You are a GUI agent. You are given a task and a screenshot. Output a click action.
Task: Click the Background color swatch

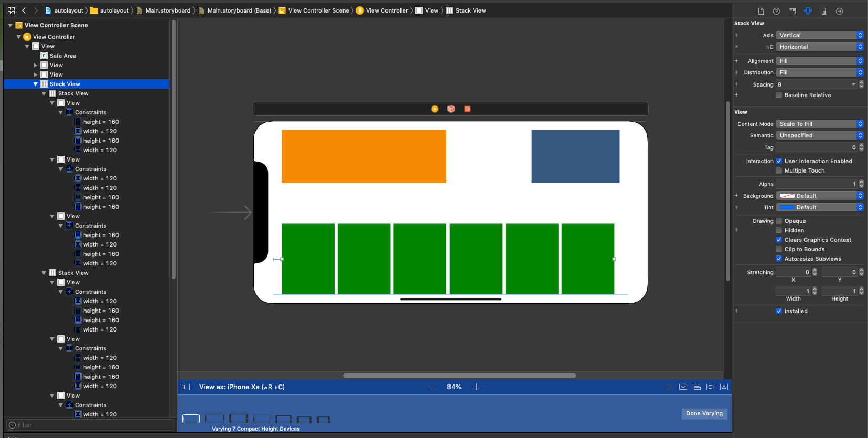coord(787,196)
